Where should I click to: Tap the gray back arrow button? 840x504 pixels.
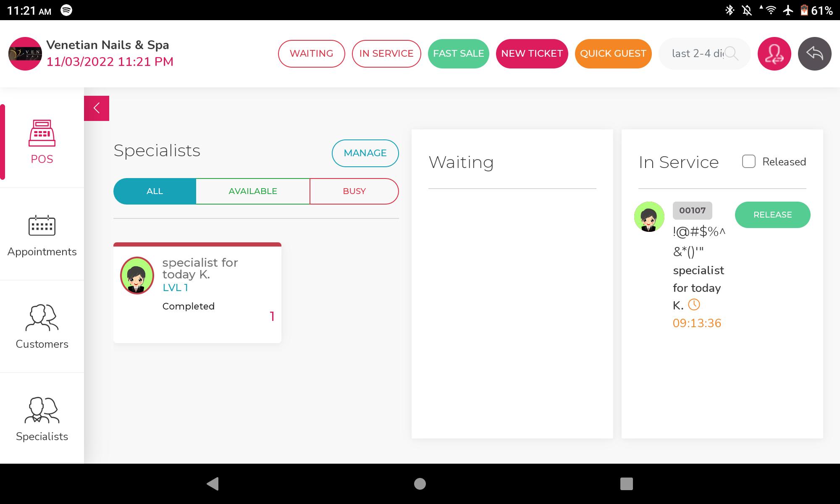[x=815, y=54]
